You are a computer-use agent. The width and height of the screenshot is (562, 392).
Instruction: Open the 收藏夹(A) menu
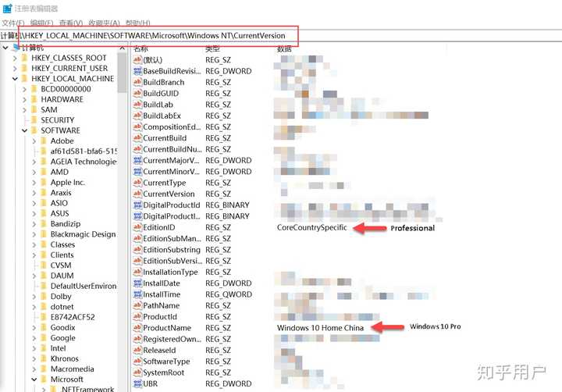click(104, 23)
